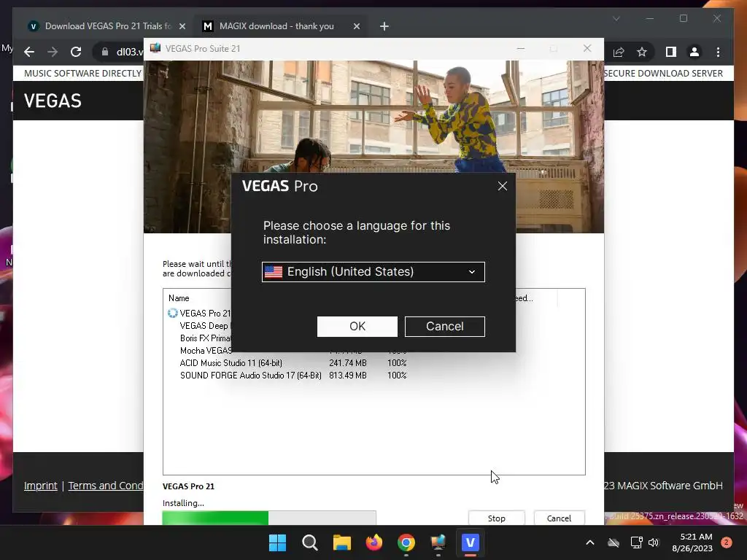The image size is (747, 560).
Task: Click OneDrive cloud tray icon
Action: tap(614, 542)
